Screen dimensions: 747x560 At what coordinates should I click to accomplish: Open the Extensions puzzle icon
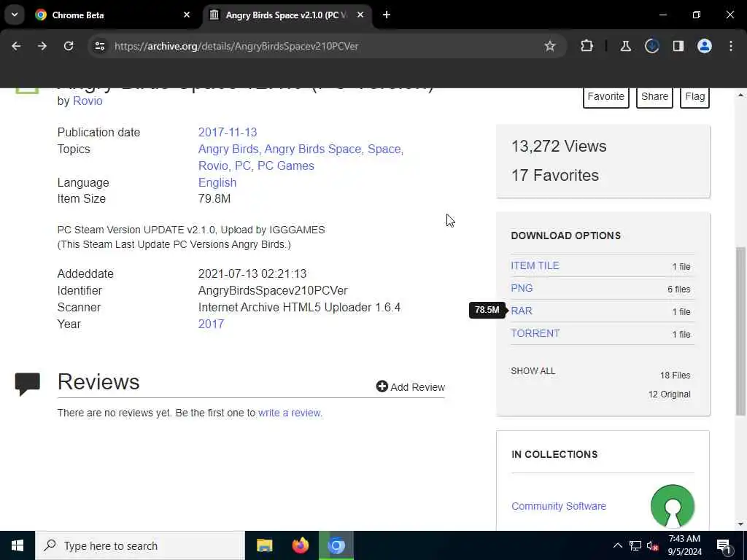coord(587,46)
